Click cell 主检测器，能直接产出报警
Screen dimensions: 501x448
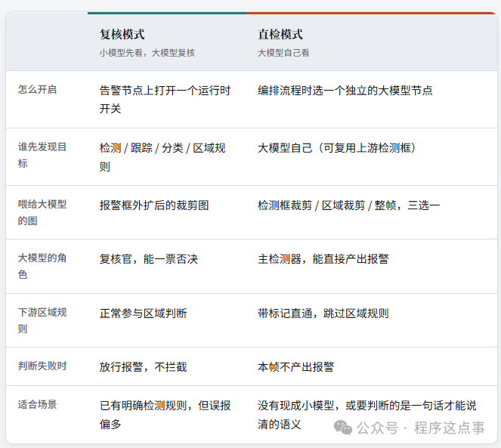pyautogui.click(x=323, y=259)
